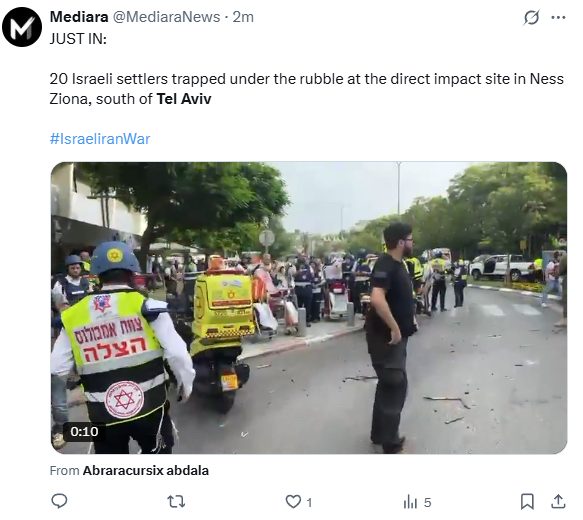Open the @MediaraNews handle link
Image resolution: width=583 pixels, height=520 pixels.
(x=166, y=17)
